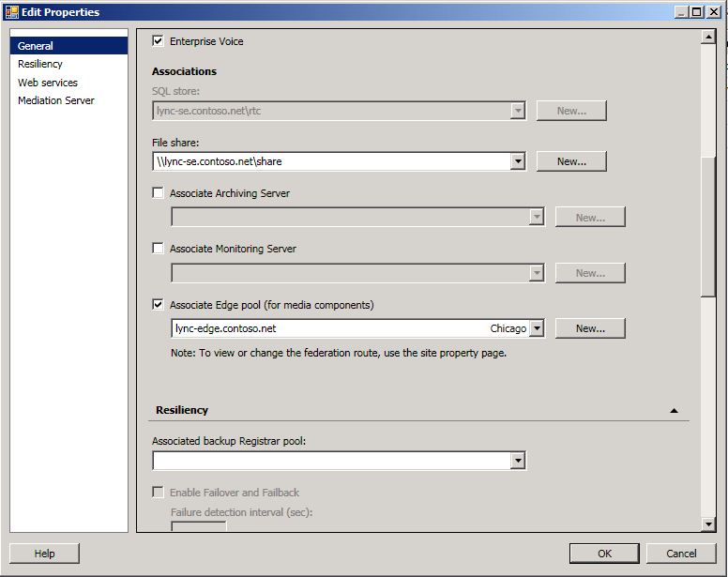
Task: Click the OK button
Action: (x=604, y=554)
